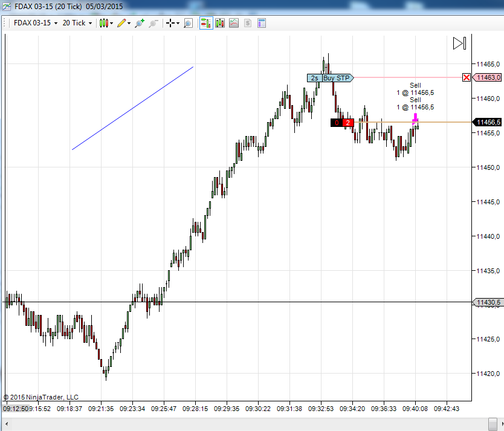Expand the drawing tools dropdown arrow
Viewport: 504px width, 431px height.
pos(129,23)
